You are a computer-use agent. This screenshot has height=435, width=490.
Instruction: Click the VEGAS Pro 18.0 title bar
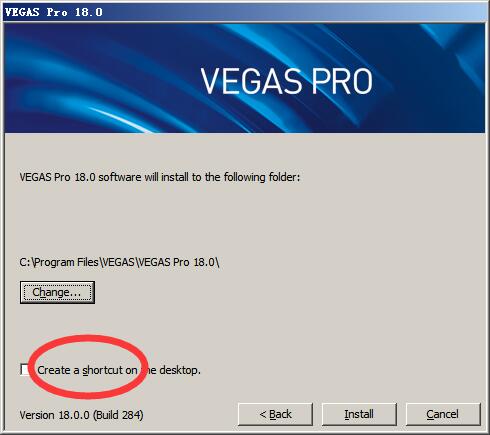pos(245,12)
